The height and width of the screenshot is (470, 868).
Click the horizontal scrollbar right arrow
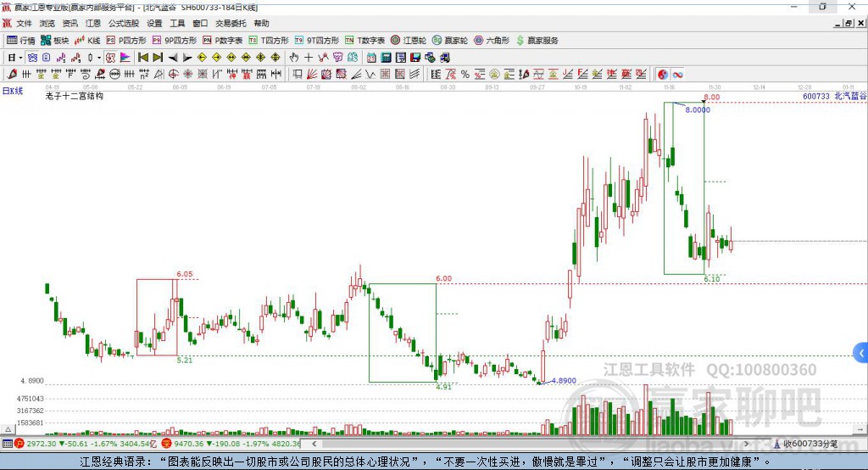pos(746,444)
